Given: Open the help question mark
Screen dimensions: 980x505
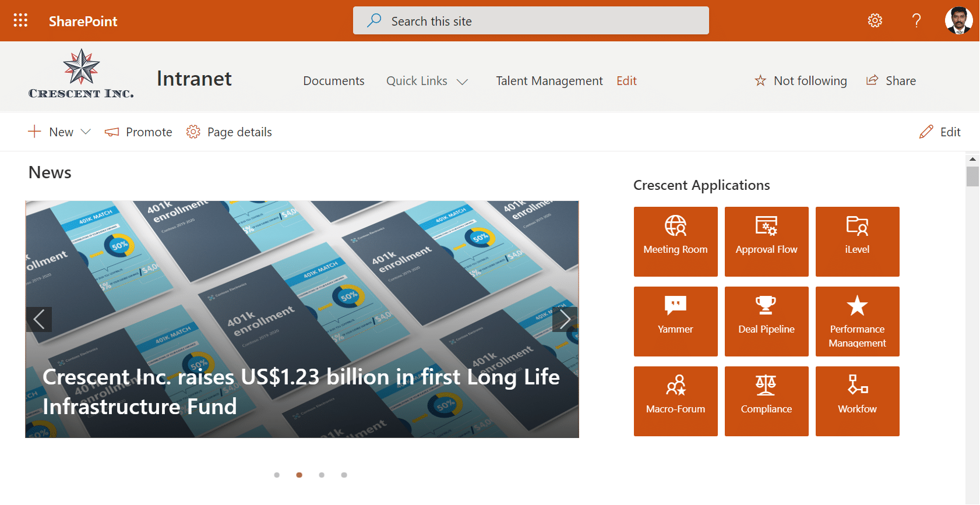Looking at the screenshot, I should (916, 21).
